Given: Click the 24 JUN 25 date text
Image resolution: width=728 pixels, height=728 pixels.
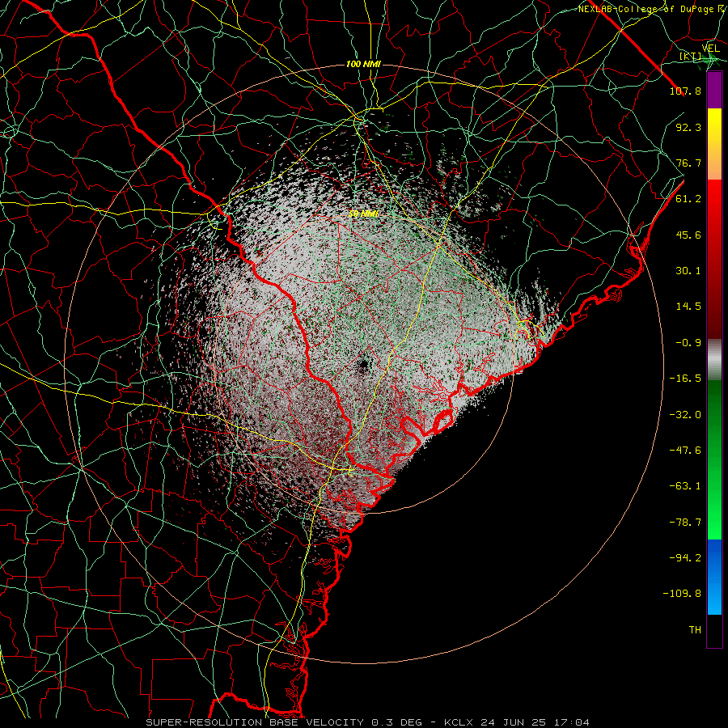Looking at the screenshot, I should pos(513,722).
